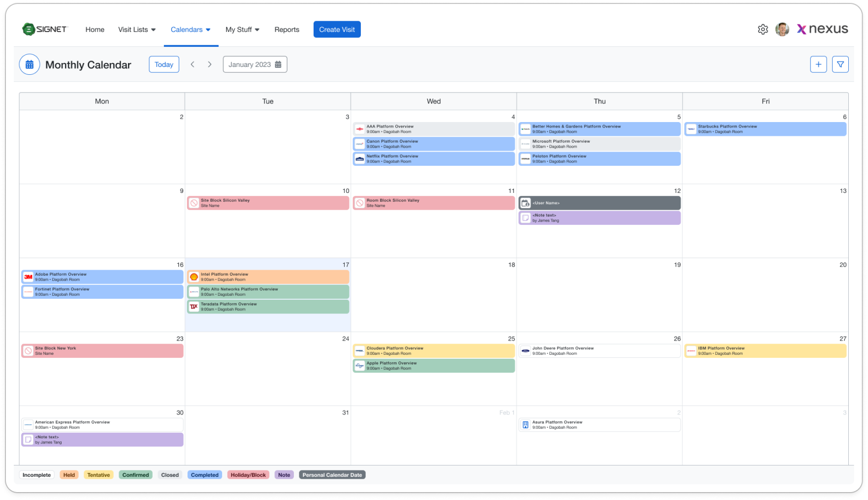Image resolution: width=868 pixels, height=500 pixels.
Task: Open the Microsoft Platform Overview event
Action: point(600,144)
